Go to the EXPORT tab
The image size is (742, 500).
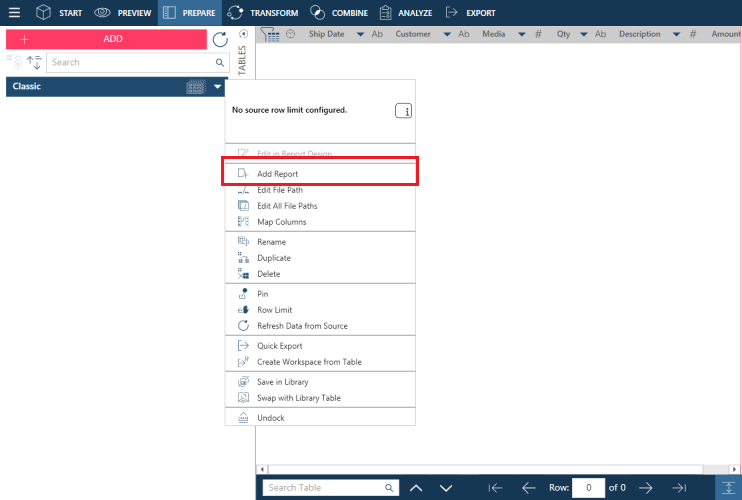click(x=470, y=13)
